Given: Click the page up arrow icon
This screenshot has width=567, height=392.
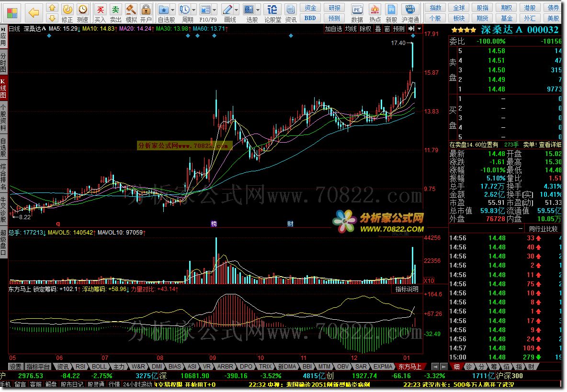Looking at the screenshot, I should pos(52,8).
